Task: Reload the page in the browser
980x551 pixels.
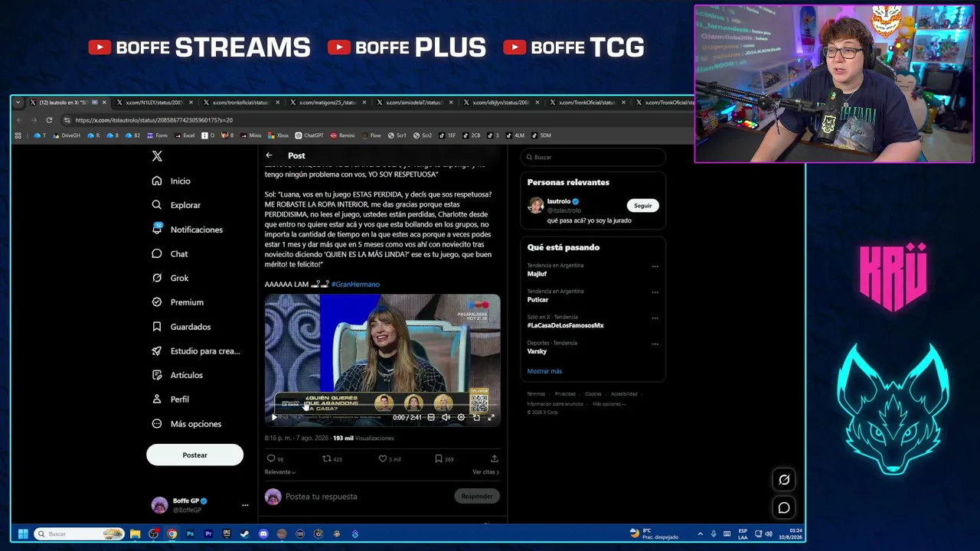Action: pos(49,120)
